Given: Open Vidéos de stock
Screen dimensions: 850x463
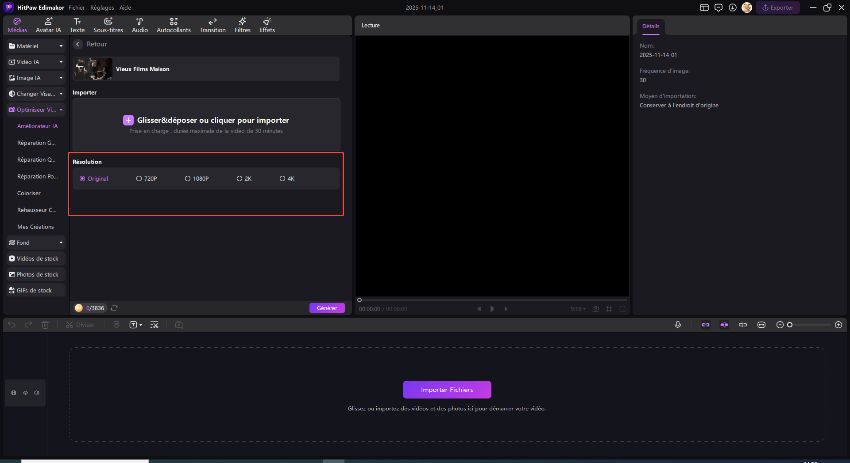Looking at the screenshot, I should (x=36, y=259).
